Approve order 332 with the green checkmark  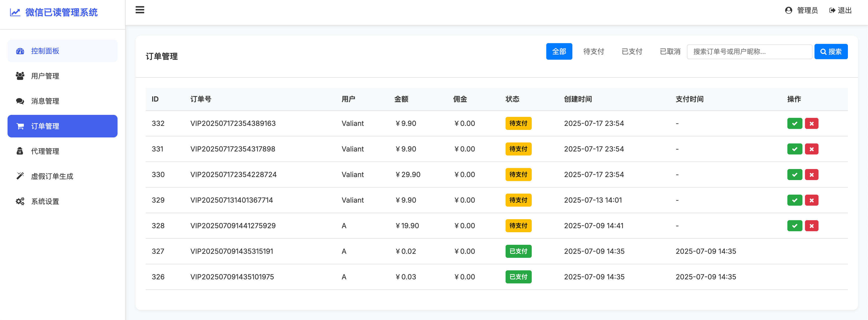(x=795, y=123)
